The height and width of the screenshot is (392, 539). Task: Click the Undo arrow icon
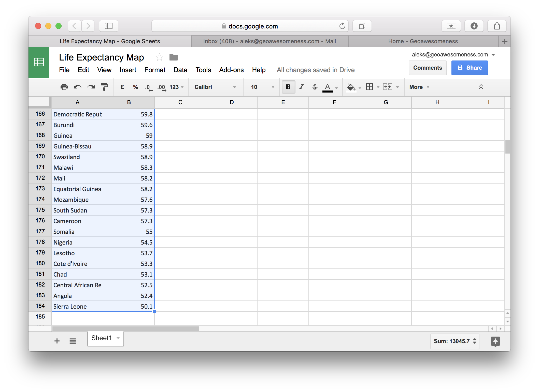point(77,87)
